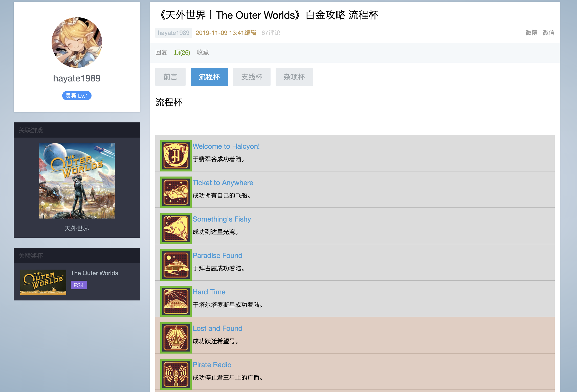Screen dimensions: 577x392
Task: Click the 贵宾 Lv.1 badge
Action: (77, 96)
